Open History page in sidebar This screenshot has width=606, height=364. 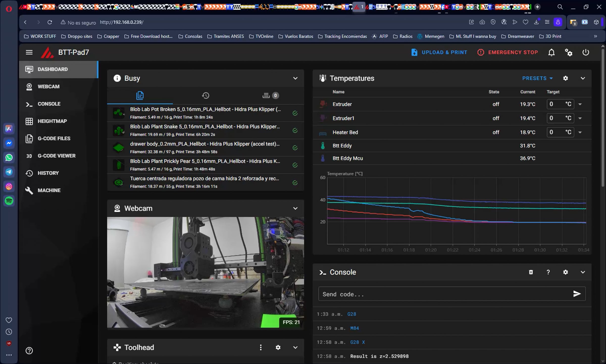pos(59,173)
